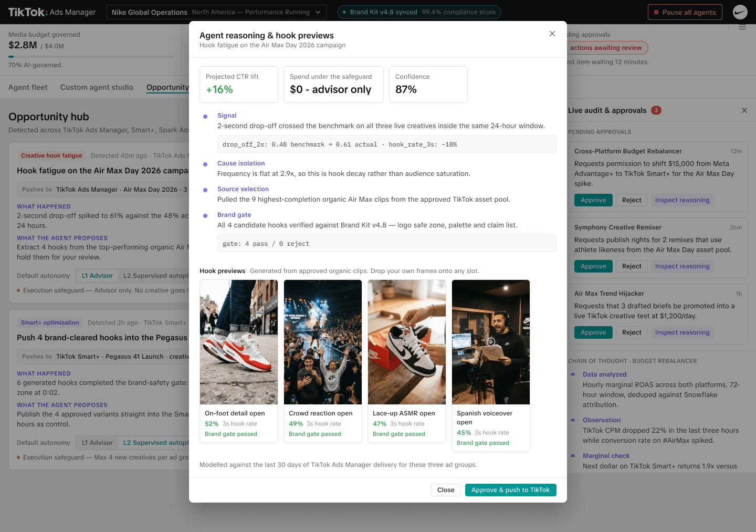Open the Lace-up ASMR open hook thumbnail
Screen dimensions: 756x532
407,342
